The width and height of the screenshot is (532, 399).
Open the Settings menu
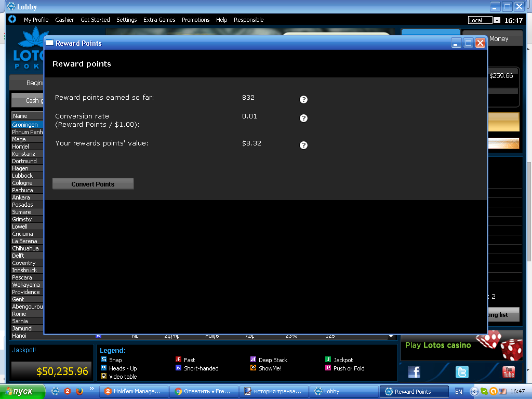pyautogui.click(x=127, y=20)
